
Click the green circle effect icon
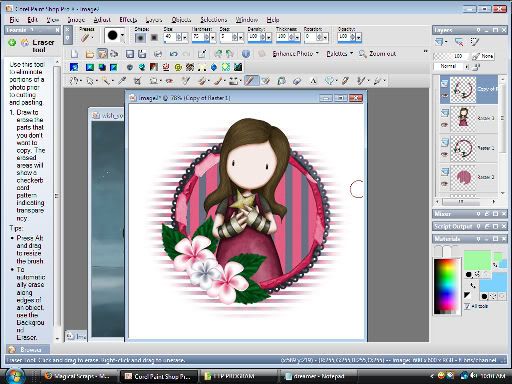point(226,67)
